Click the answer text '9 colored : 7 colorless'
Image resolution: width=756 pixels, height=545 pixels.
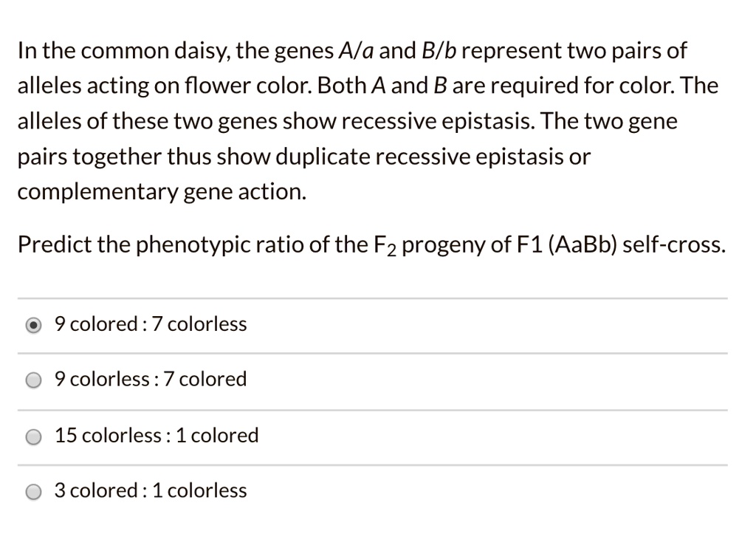151,323
